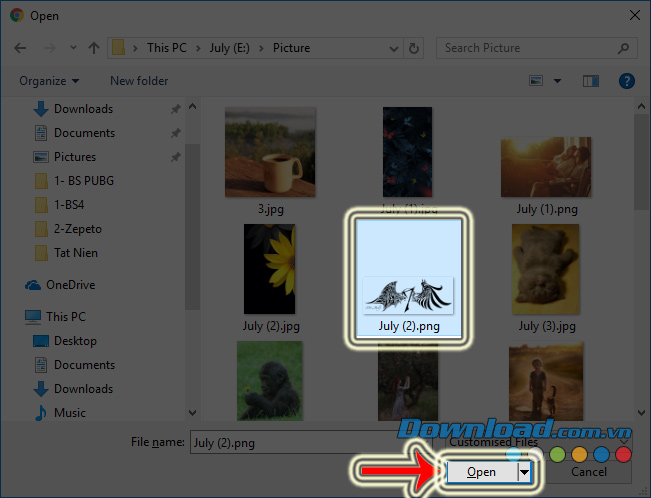Select the gorilla on grass thumbnail
The width and height of the screenshot is (651, 498).
click(269, 381)
